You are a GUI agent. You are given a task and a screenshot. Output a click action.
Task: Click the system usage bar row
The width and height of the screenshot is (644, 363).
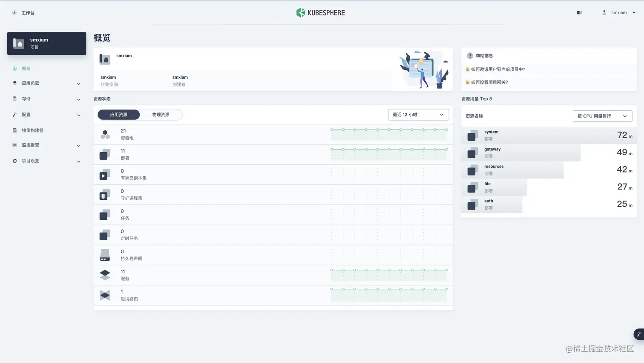coord(549,135)
